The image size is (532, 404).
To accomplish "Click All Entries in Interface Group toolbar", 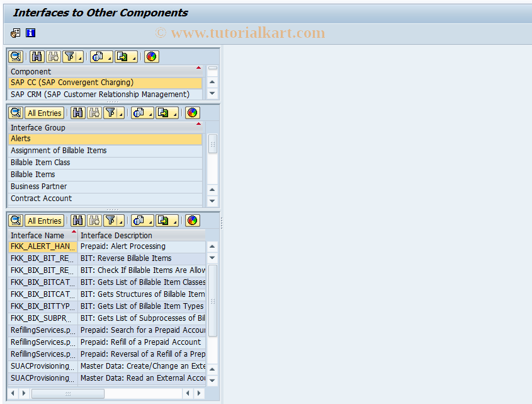I will (45, 113).
